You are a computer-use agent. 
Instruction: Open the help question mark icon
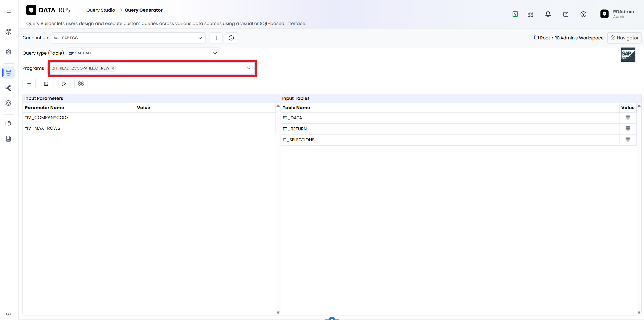[583, 14]
